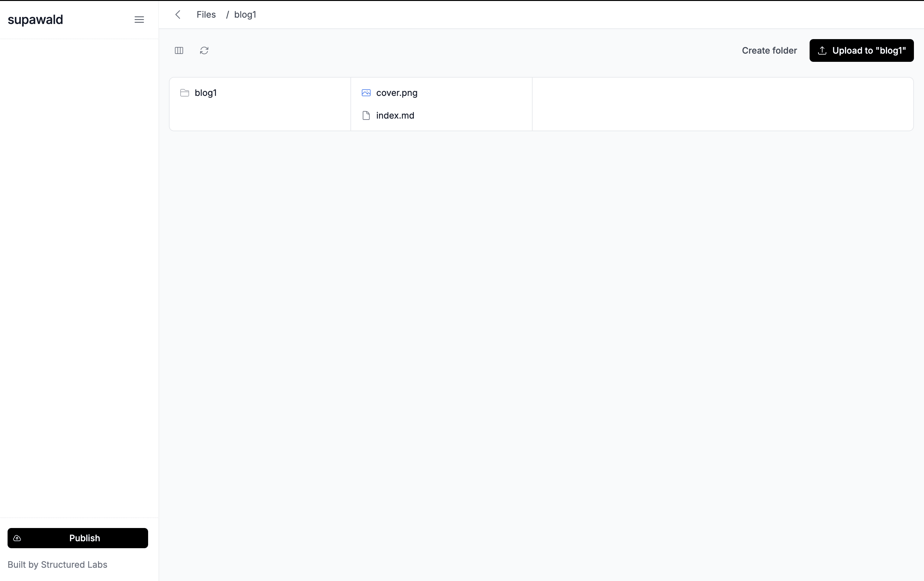Select cover.png in the second column

coord(396,93)
